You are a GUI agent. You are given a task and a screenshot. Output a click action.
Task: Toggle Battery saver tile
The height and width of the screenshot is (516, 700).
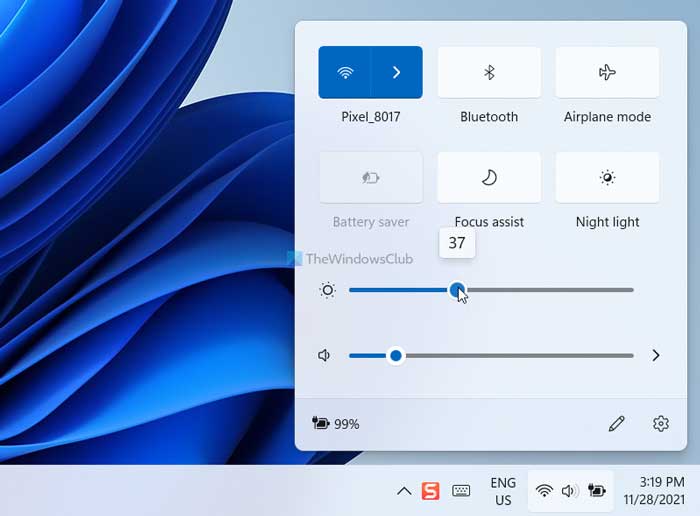pos(371,178)
